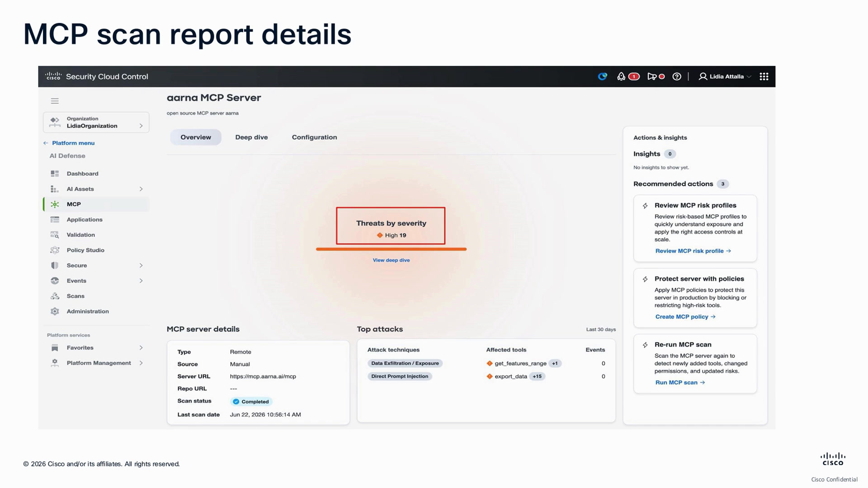Click lightning icon on Re-run MCP scan card

(645, 345)
